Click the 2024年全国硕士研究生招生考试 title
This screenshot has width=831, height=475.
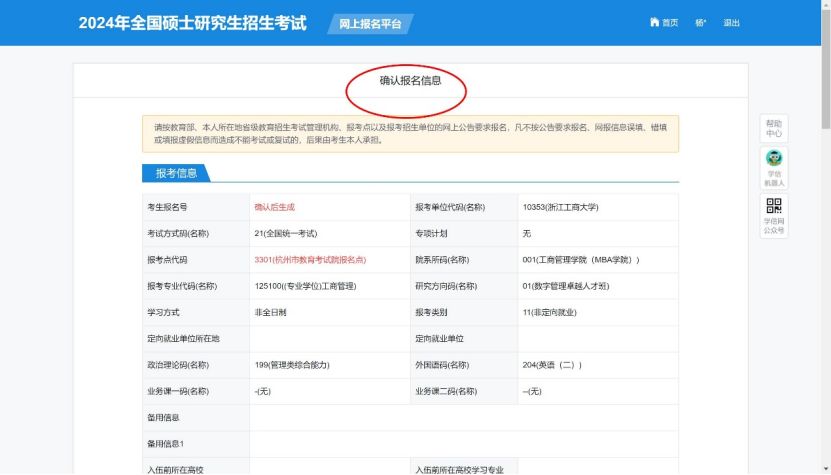click(192, 23)
